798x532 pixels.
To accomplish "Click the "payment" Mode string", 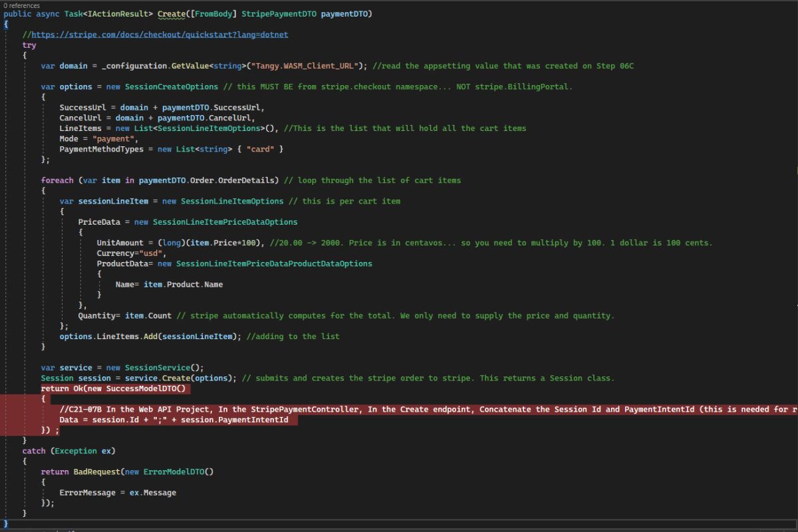I will coord(113,138).
